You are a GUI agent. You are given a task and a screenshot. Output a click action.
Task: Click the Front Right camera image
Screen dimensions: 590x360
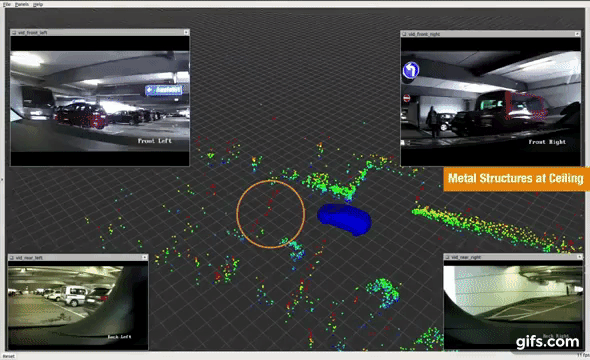coord(491,100)
